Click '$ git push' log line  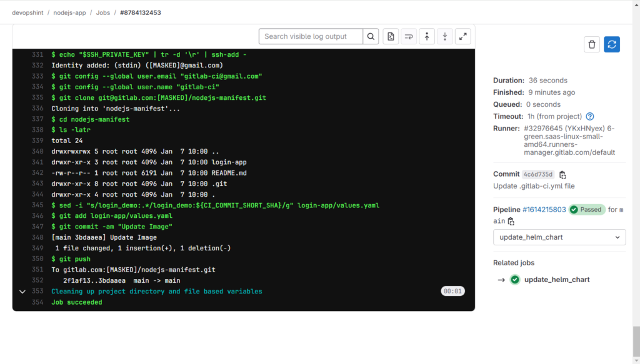71,259
